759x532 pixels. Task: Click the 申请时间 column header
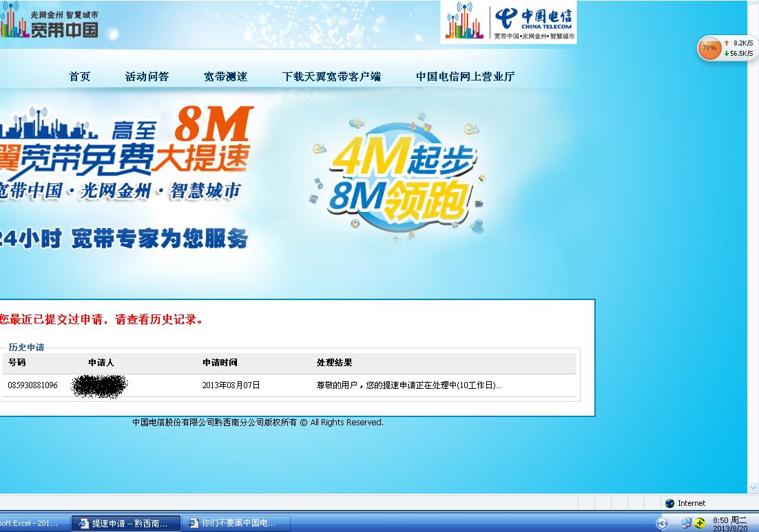[x=220, y=362]
